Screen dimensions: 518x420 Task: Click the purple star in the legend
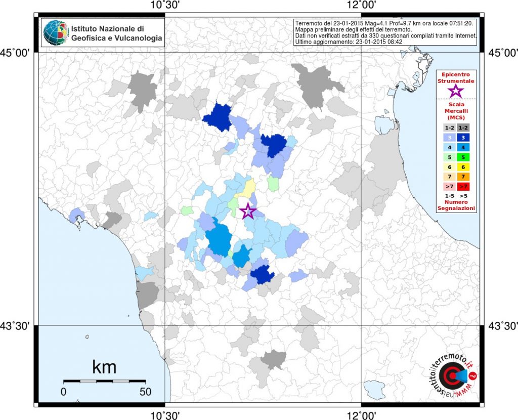(x=456, y=91)
